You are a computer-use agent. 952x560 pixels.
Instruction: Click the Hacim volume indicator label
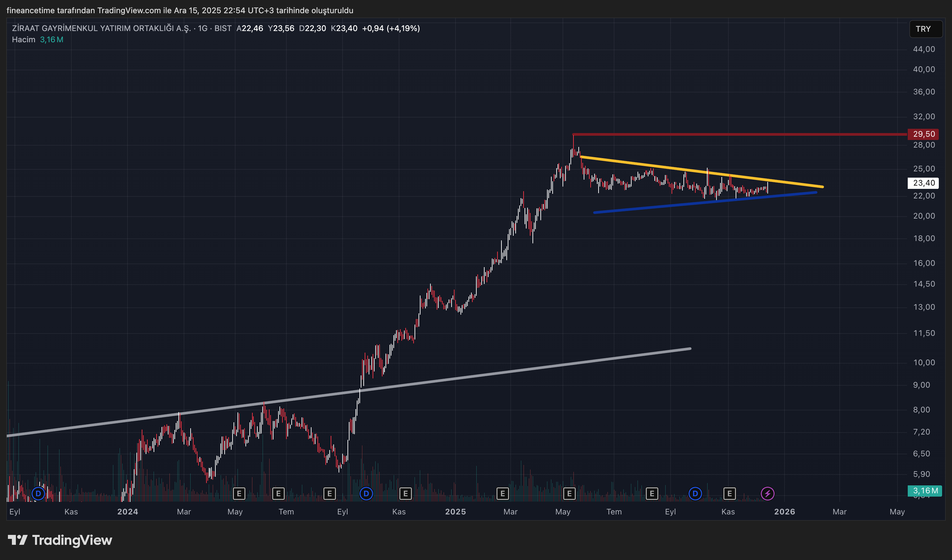tap(23, 40)
